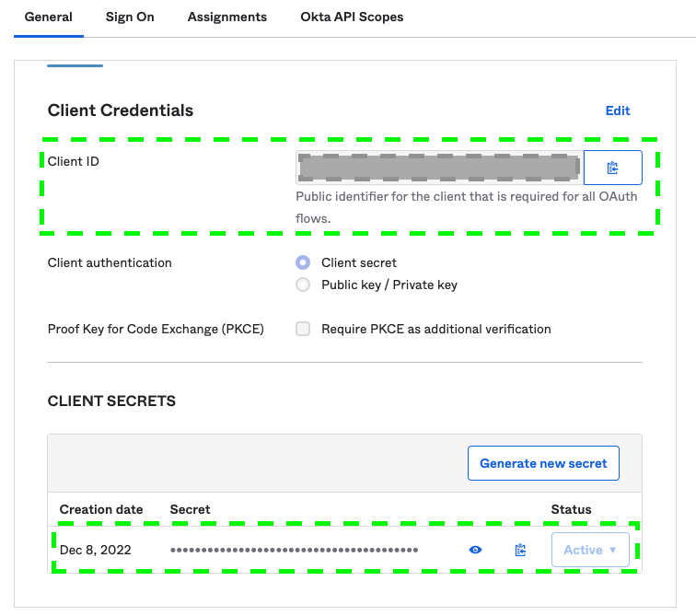The height and width of the screenshot is (616, 696).
Task: Click the Generate new secret button
Action: [543, 463]
